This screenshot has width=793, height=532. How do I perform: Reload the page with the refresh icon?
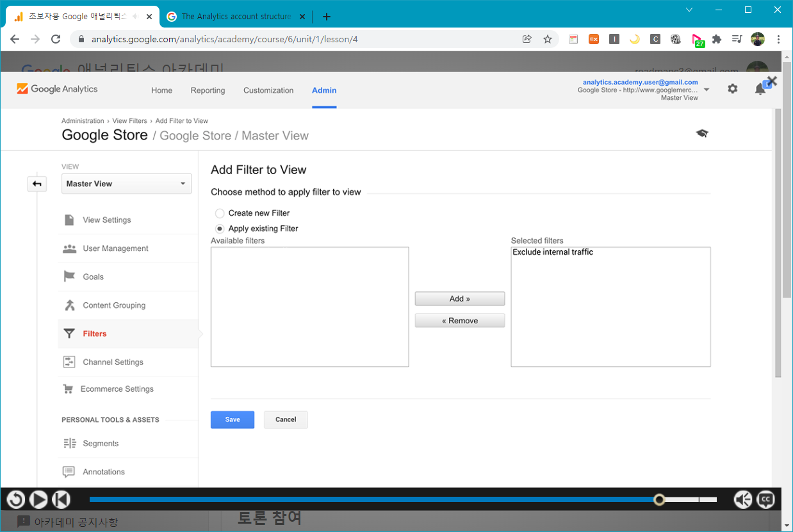(x=56, y=39)
